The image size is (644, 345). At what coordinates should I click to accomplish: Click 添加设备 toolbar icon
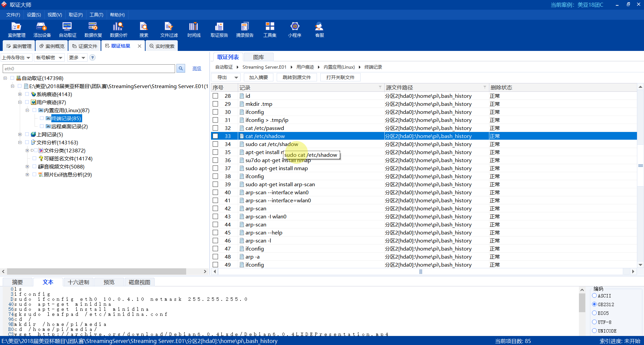coord(42,29)
